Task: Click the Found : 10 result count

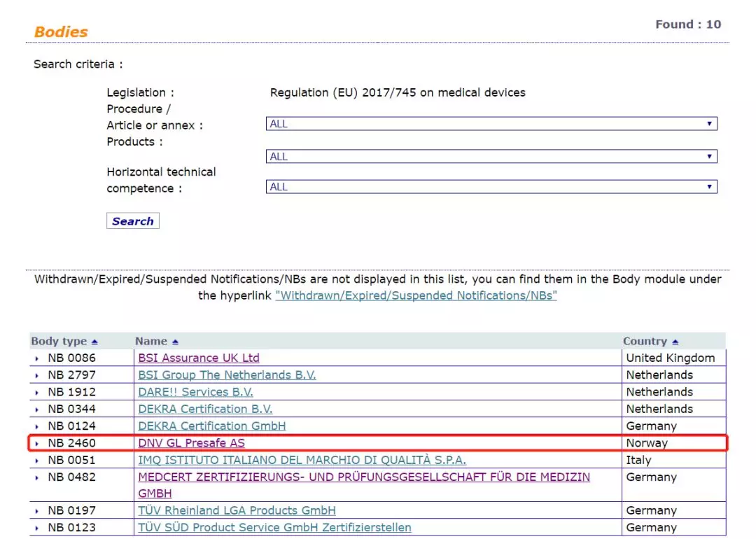Action: point(688,24)
